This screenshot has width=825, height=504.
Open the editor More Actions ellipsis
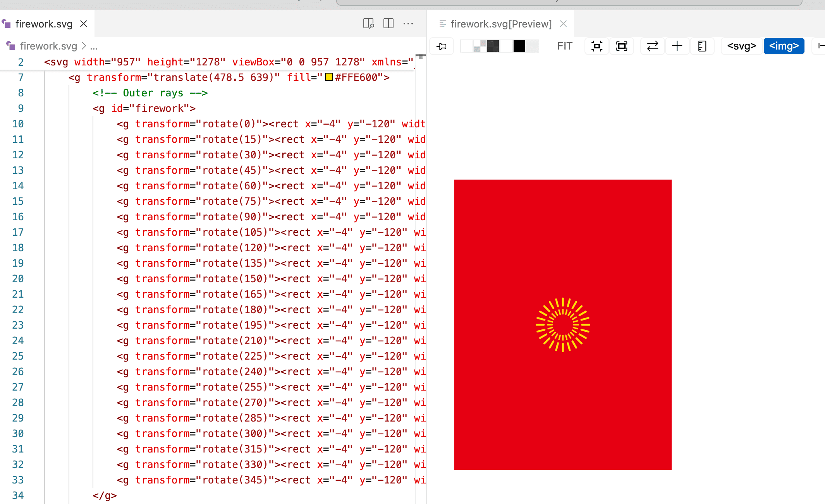[408, 24]
